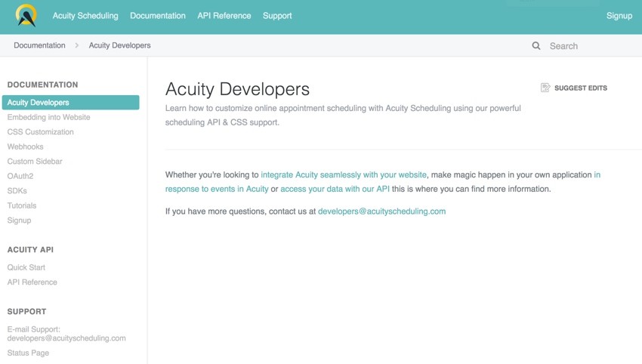Viewport: 642px width, 364px height.
Task: Open the Status Page sidebar link
Action: (28, 353)
